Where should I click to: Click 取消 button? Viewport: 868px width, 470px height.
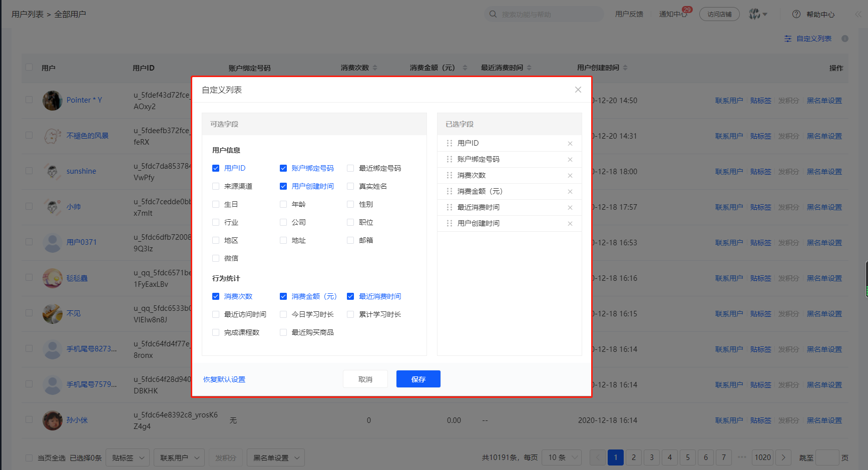[x=365, y=379]
